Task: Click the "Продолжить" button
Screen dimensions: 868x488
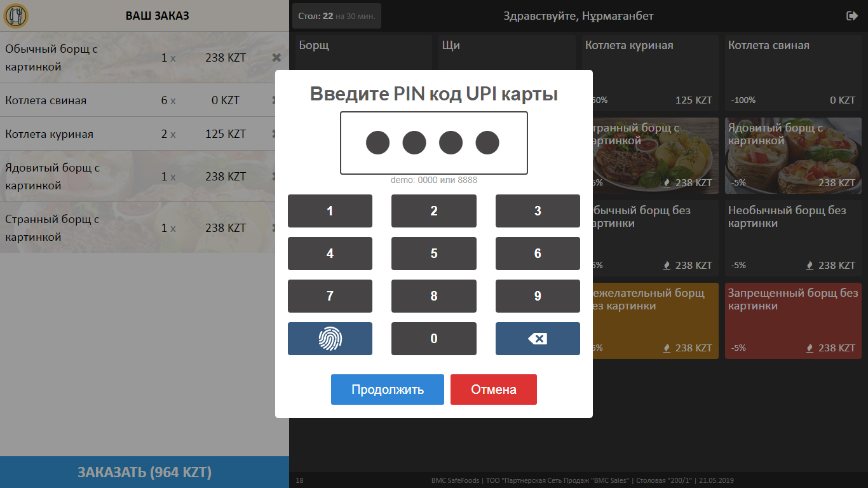Action: coord(387,389)
